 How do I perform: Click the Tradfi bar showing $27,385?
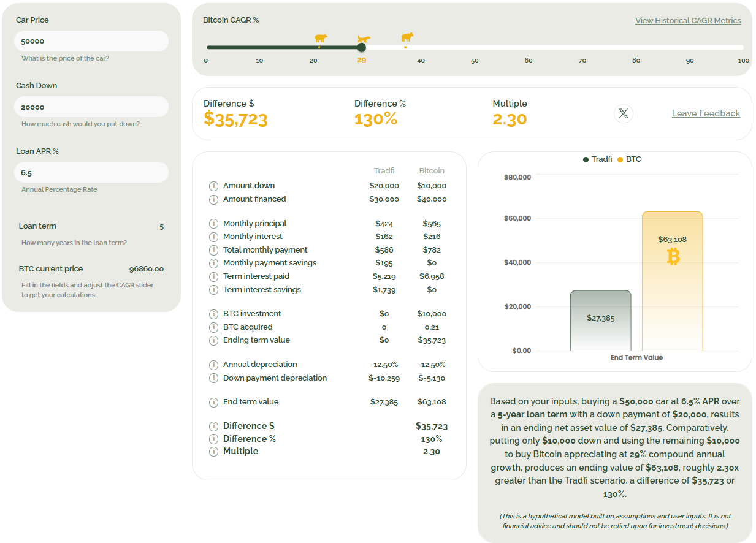coord(600,321)
